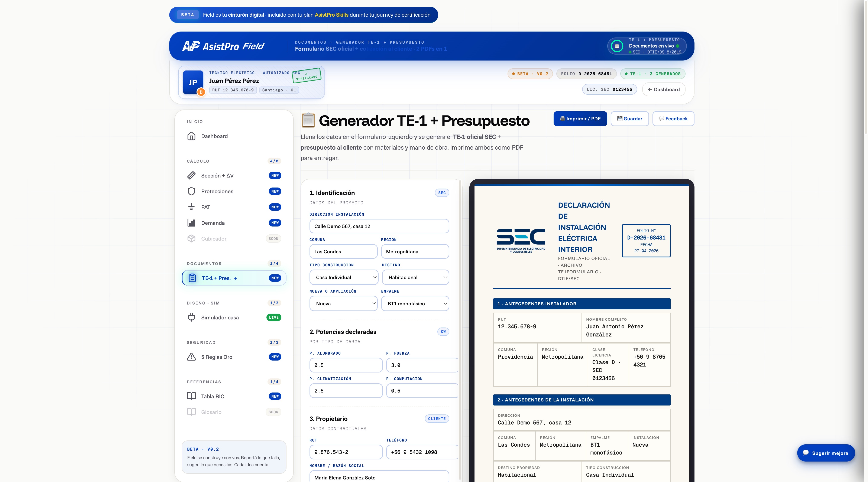Image resolution: width=868 pixels, height=482 pixels.
Task: Click the Región input field
Action: click(415, 252)
